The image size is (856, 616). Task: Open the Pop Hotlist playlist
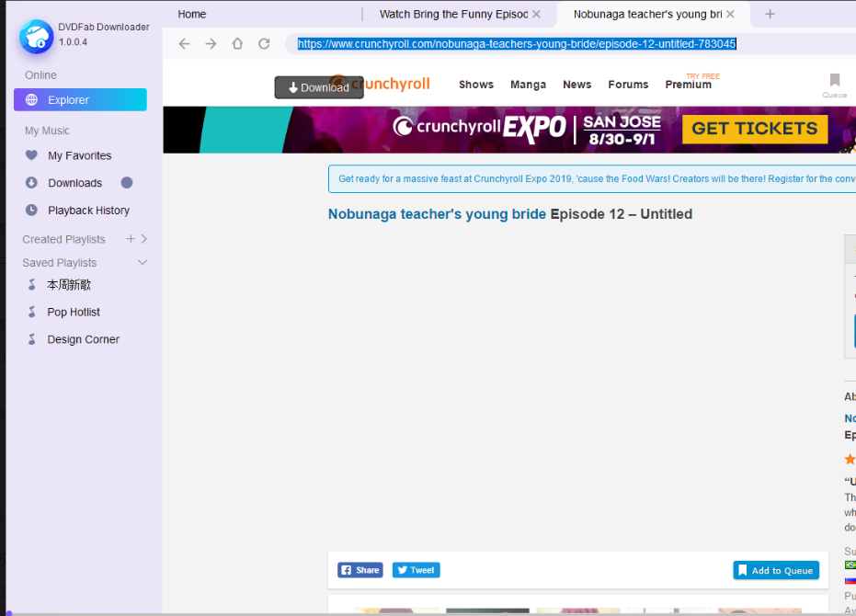[74, 312]
